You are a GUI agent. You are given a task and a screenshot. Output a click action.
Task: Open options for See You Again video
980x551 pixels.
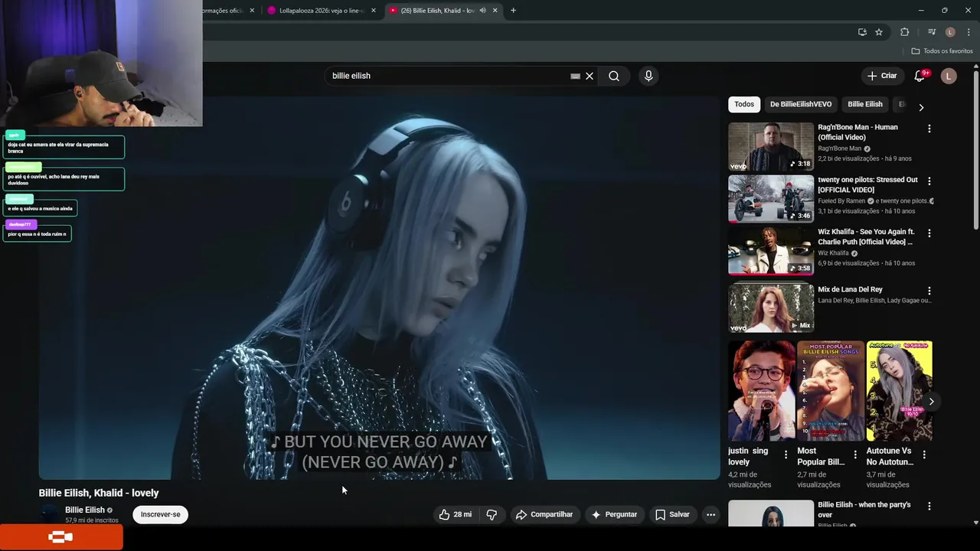click(929, 233)
